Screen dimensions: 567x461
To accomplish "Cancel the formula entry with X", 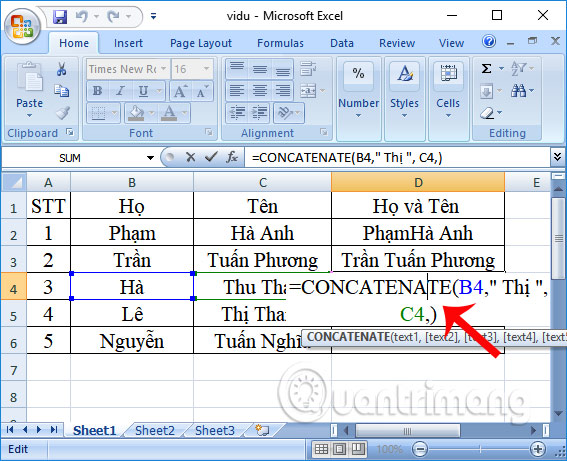I will pyautogui.click(x=191, y=157).
